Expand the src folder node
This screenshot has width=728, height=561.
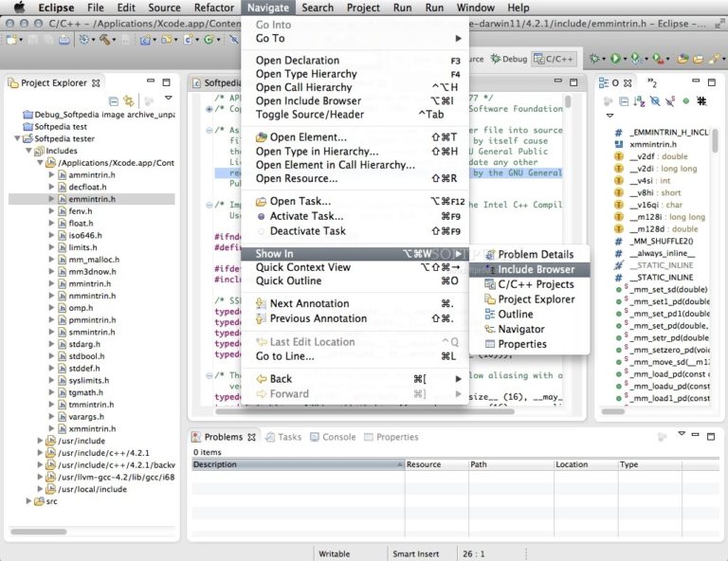click(28, 500)
